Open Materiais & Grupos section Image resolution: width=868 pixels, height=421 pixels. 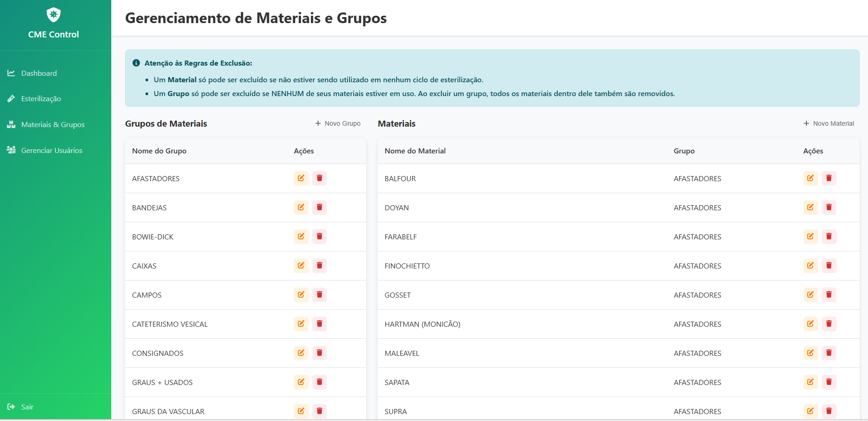click(55, 124)
